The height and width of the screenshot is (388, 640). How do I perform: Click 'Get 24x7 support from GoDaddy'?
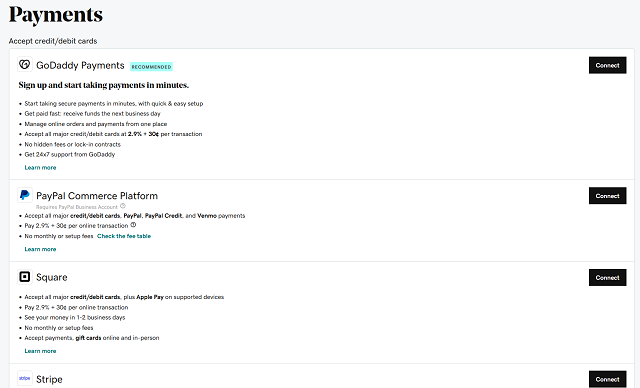[69, 154]
